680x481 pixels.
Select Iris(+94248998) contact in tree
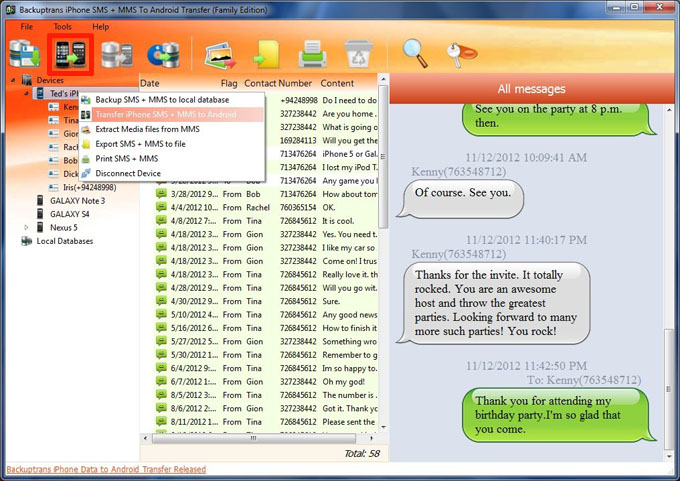pos(90,187)
